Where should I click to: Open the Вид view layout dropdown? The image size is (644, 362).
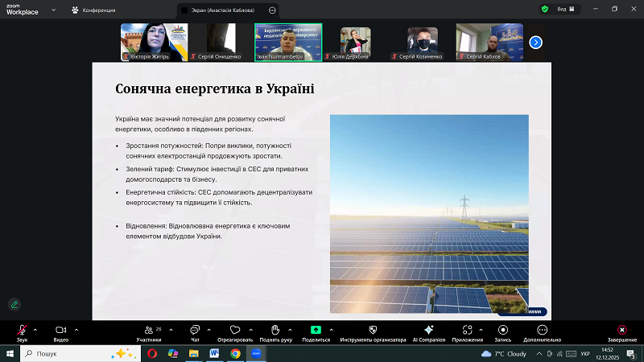point(566,9)
